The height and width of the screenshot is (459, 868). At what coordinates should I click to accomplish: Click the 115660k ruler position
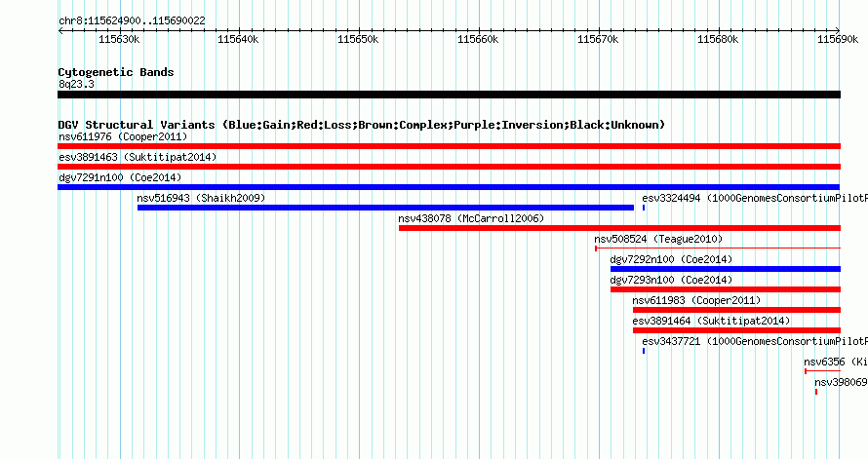pyautogui.click(x=478, y=39)
